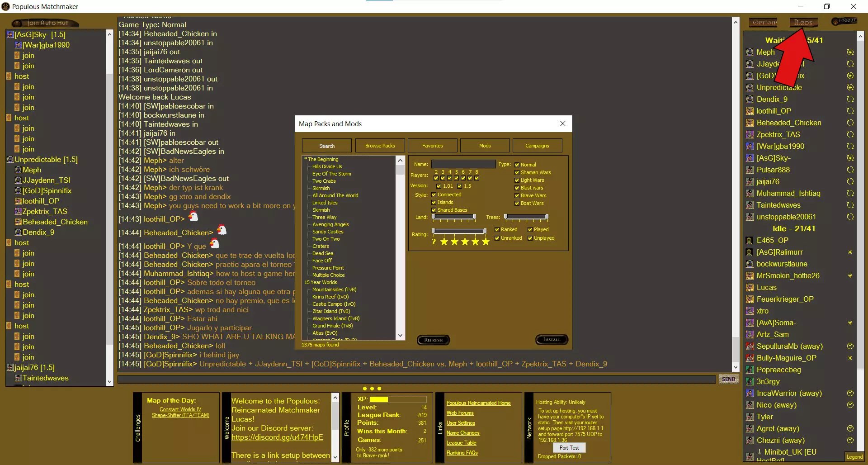Uncheck the Ranked maps checkbox

pos(497,230)
